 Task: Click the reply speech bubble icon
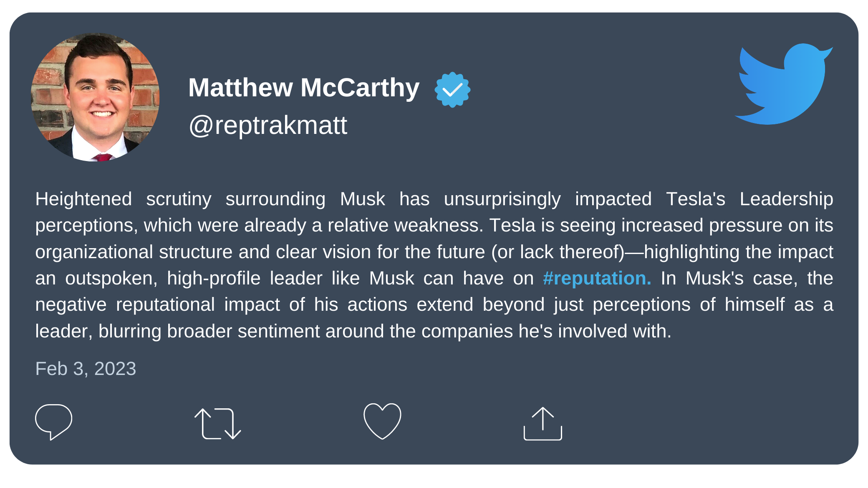(x=53, y=422)
